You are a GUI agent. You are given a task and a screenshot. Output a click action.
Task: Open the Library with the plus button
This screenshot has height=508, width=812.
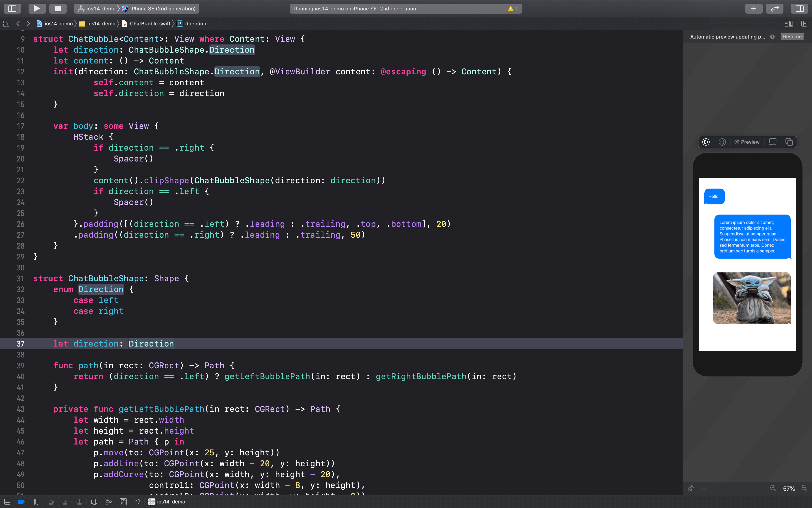(x=754, y=8)
